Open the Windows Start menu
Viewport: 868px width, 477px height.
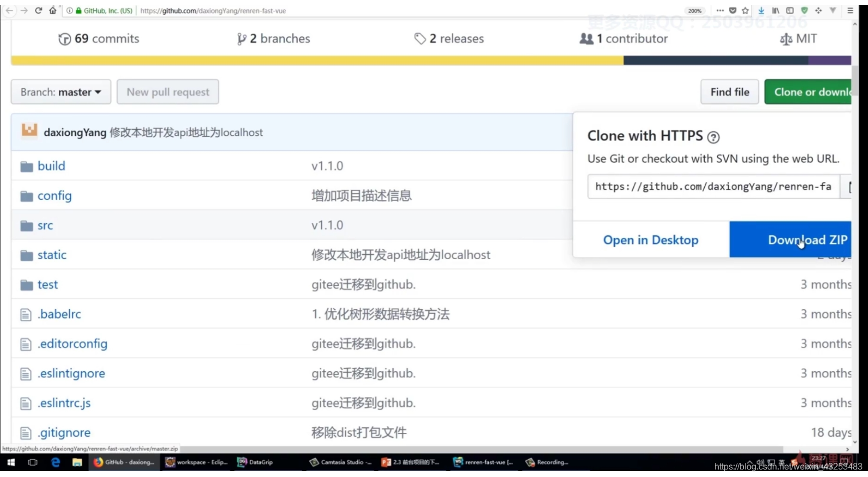[11, 462]
